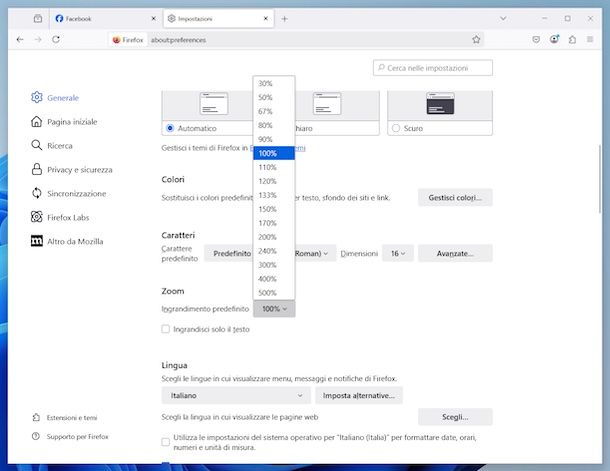
Task: Open the Italiano language dropdown
Action: point(236,396)
